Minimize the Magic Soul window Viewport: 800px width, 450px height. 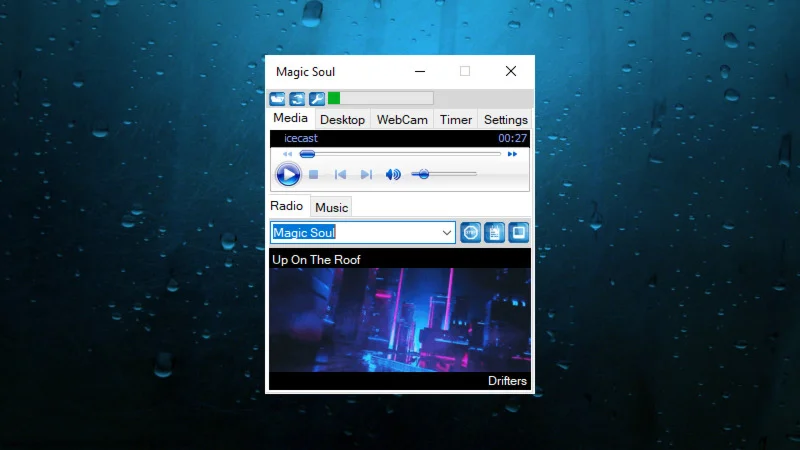tap(420, 71)
